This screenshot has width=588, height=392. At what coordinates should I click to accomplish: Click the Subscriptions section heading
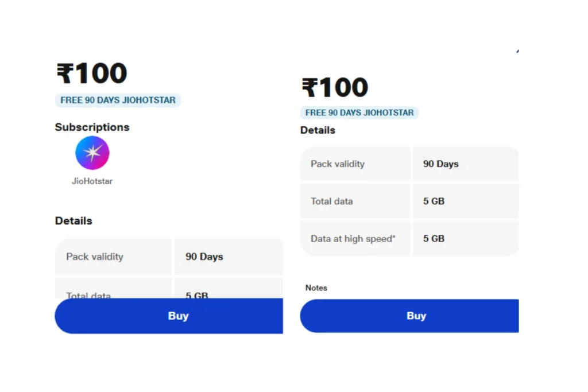(x=92, y=127)
